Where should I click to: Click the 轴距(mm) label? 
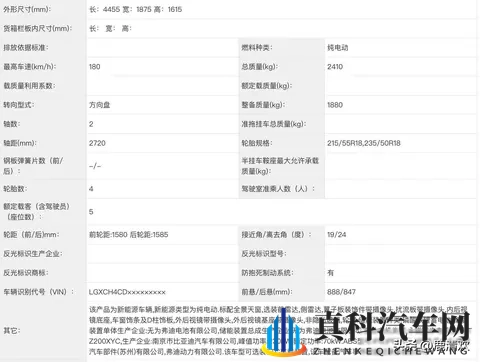coord(20,143)
